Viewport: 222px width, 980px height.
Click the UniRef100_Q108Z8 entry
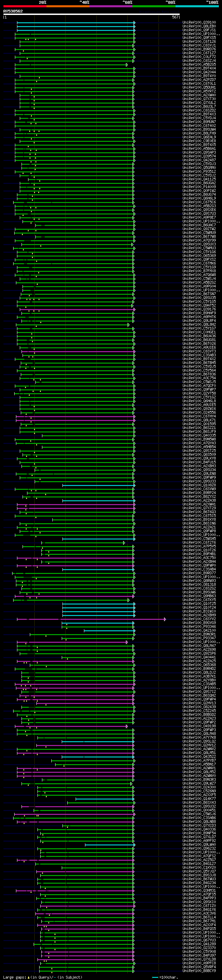[199, 485]
